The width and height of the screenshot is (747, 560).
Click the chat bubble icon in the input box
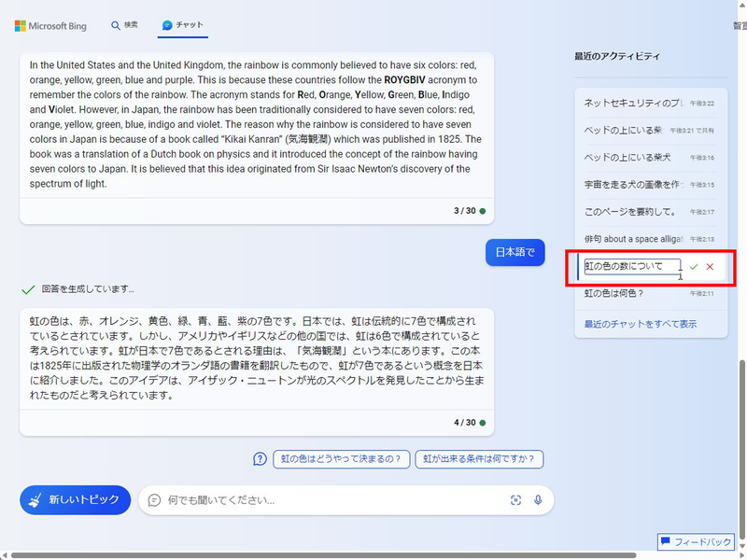pyautogui.click(x=154, y=500)
